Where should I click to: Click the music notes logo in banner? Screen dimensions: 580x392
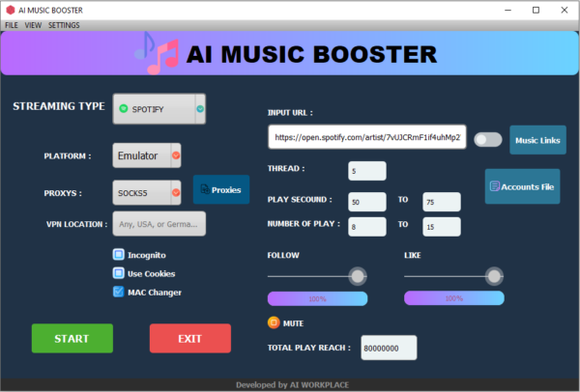coord(157,53)
